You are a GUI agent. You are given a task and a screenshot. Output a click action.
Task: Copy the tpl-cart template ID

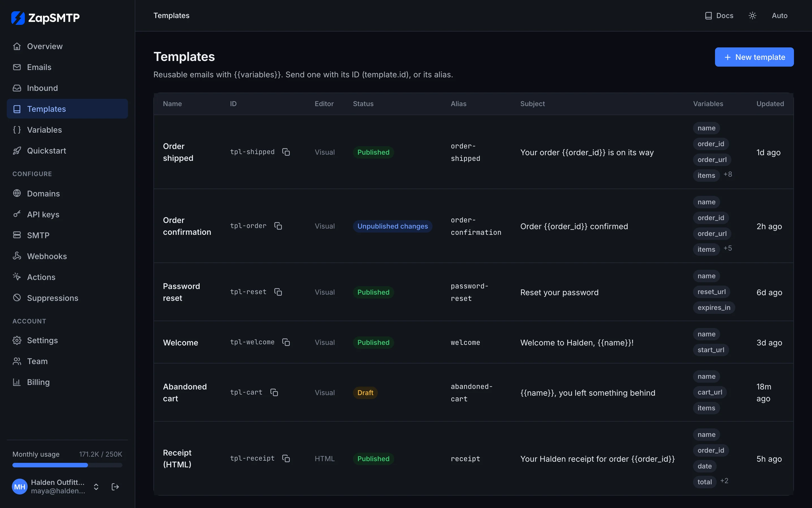274,392
